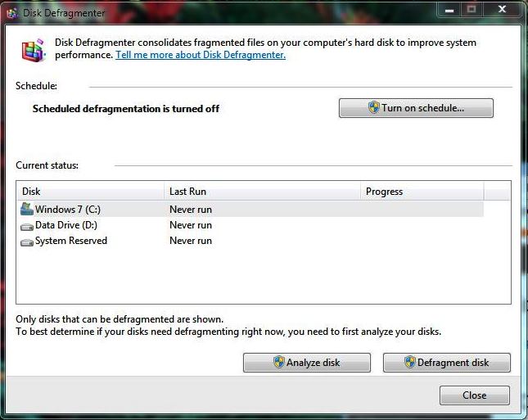Open Tell me more about Disk Defragmenter link
Image resolution: width=528 pixels, height=420 pixels.
(x=201, y=55)
